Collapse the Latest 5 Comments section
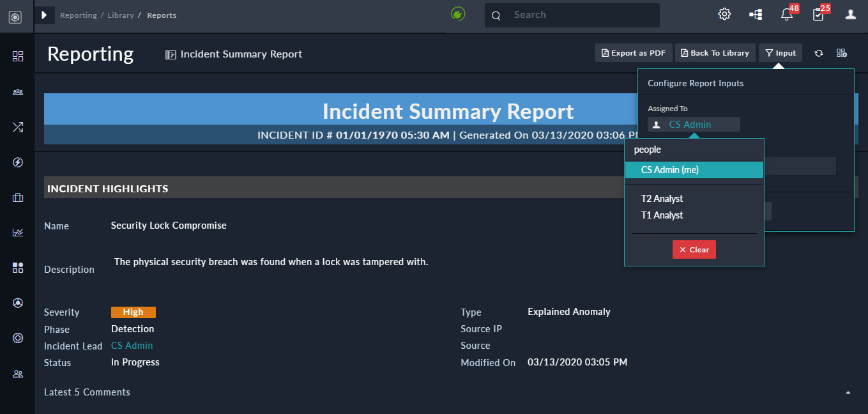 [x=848, y=393]
